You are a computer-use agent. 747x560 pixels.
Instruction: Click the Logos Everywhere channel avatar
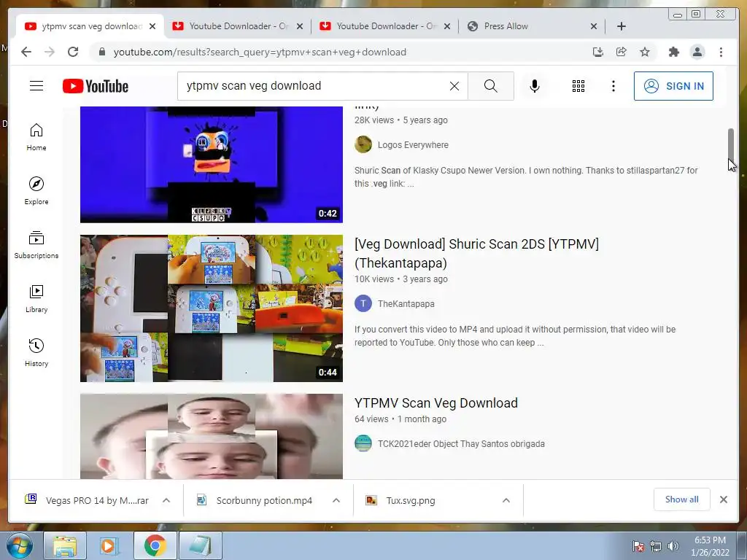tap(363, 144)
